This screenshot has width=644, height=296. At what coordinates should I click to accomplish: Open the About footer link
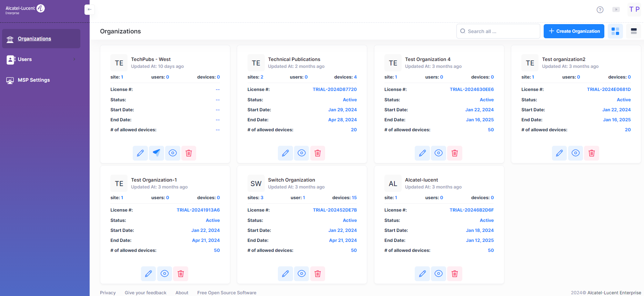coord(182,293)
